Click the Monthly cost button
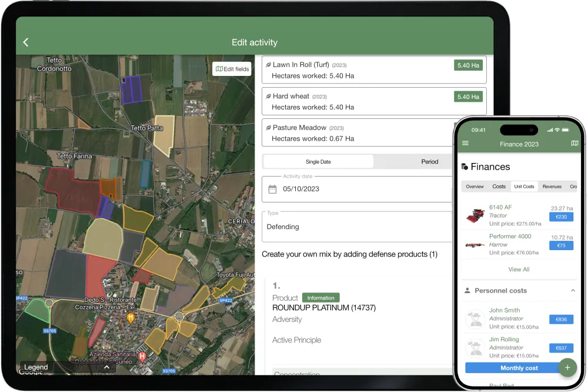Image resolution: width=588 pixels, height=392 pixels. coord(519,368)
